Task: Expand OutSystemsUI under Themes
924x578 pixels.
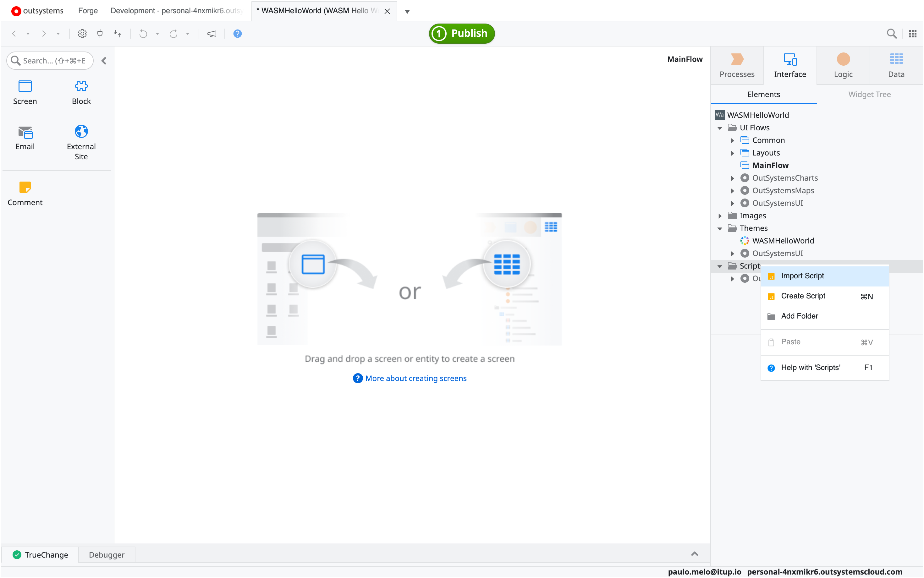Action: pos(732,254)
